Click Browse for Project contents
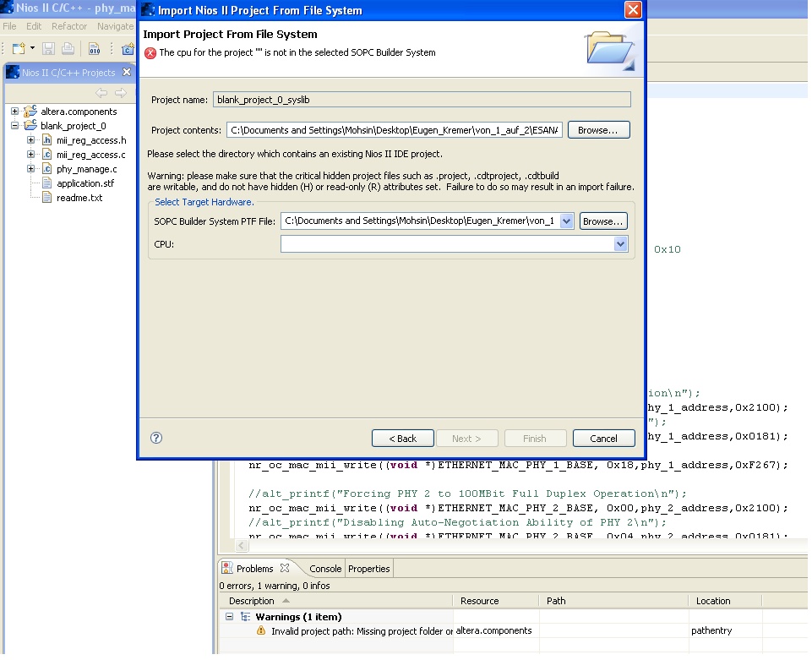The image size is (812, 660). pos(598,130)
